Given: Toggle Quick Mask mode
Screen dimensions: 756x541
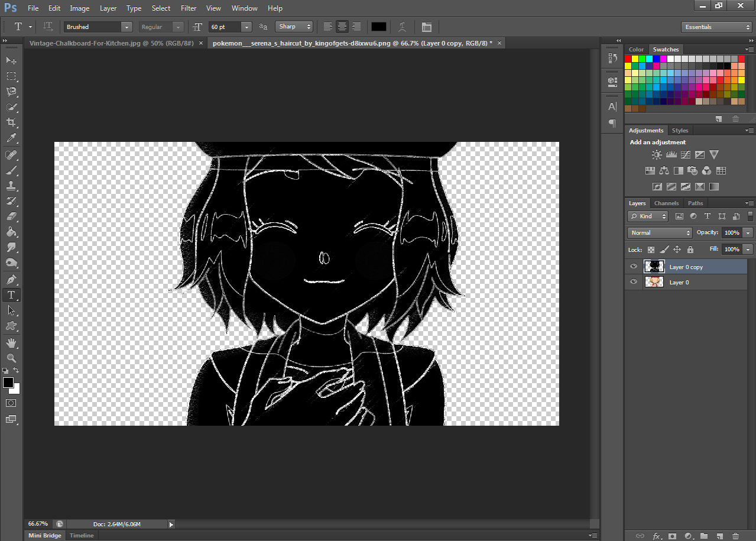Looking at the screenshot, I should pos(11,403).
